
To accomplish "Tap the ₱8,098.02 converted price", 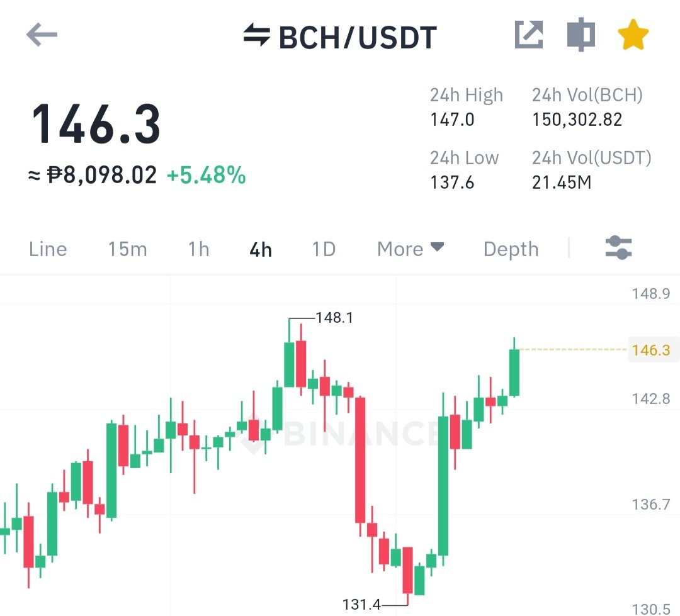I will click(x=101, y=175).
